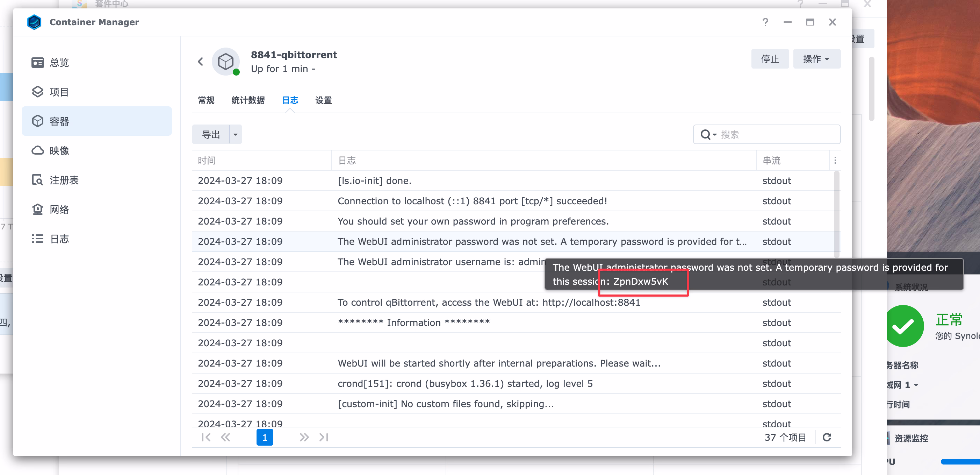Image resolution: width=980 pixels, height=475 pixels.
Task: Click the back arrow beside container name
Action: (201, 62)
